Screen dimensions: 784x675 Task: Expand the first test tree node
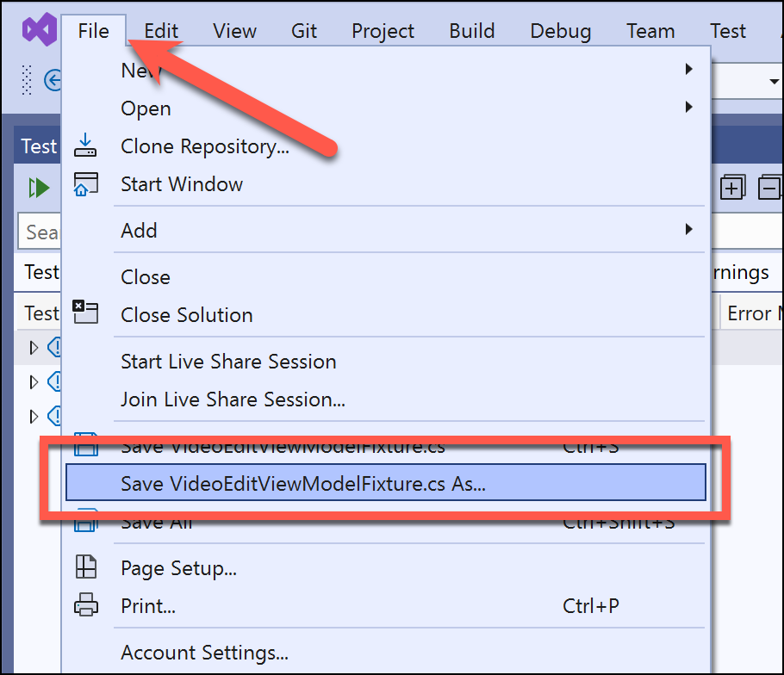34,348
